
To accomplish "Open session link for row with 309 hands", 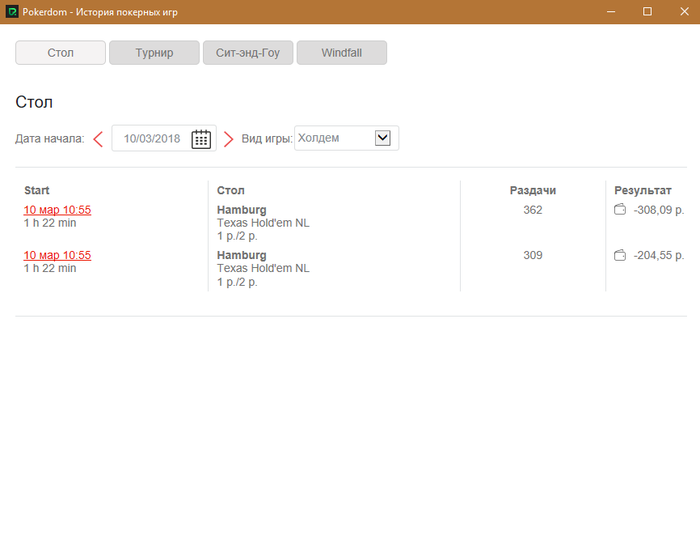I will click(x=57, y=255).
